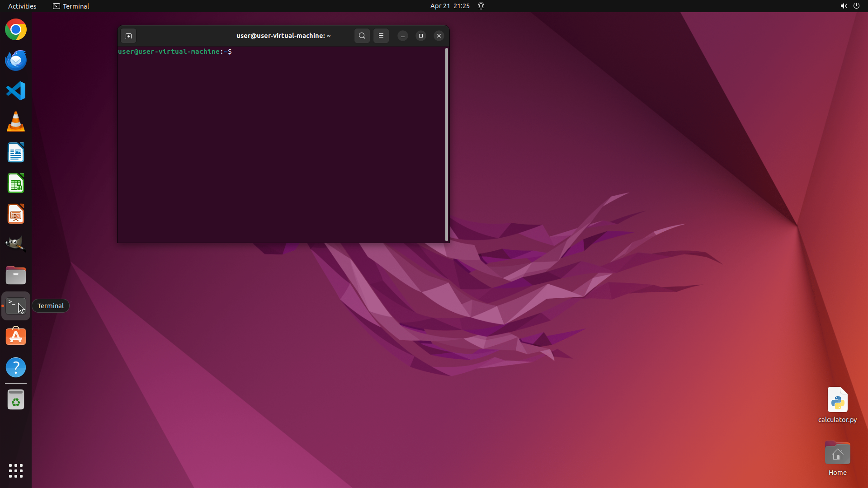Launch LibreOffice Impress from dock
This screenshot has width=868, height=488.
pos(16,214)
